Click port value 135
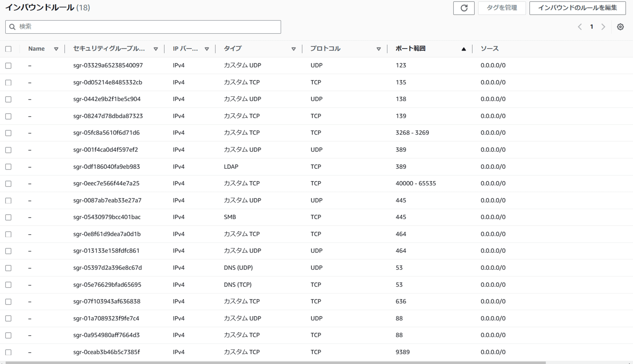Viewport: 633px width, 364px height. (401, 82)
